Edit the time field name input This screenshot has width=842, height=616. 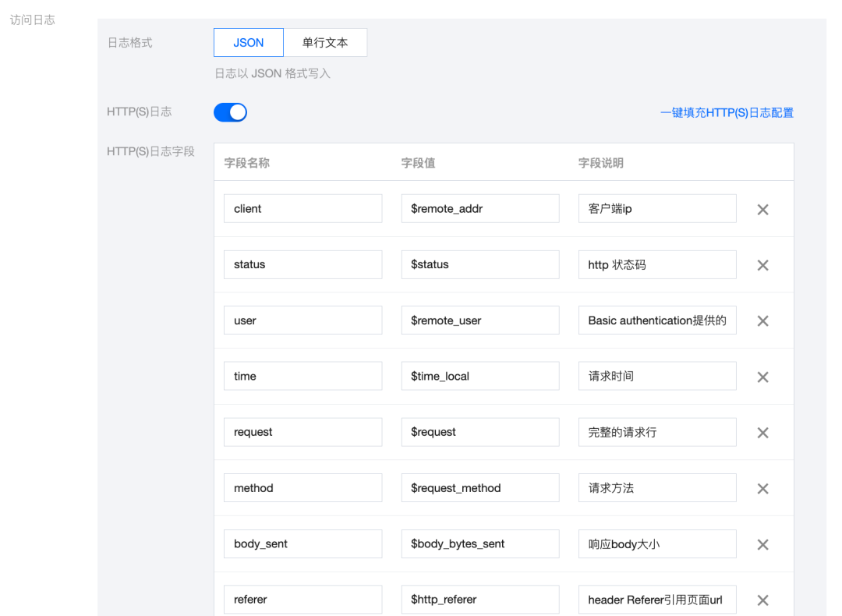(302, 376)
